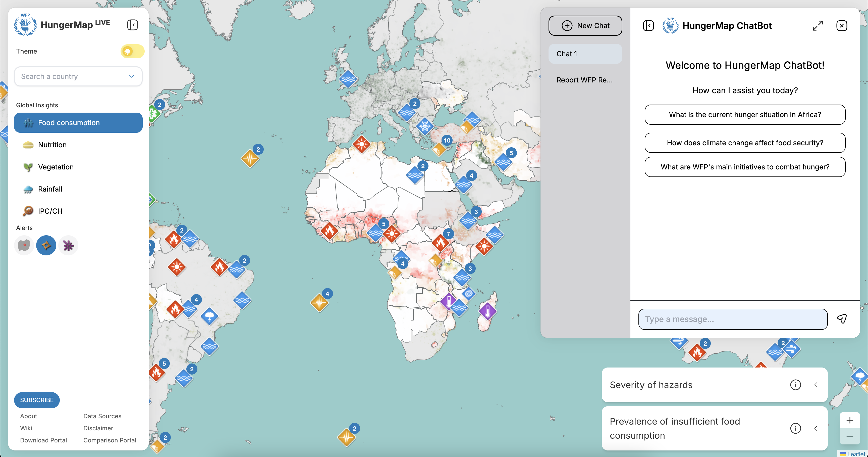Screen dimensions: 868x457
Task: Open the Report WFP Re... conversation
Action: pos(585,80)
